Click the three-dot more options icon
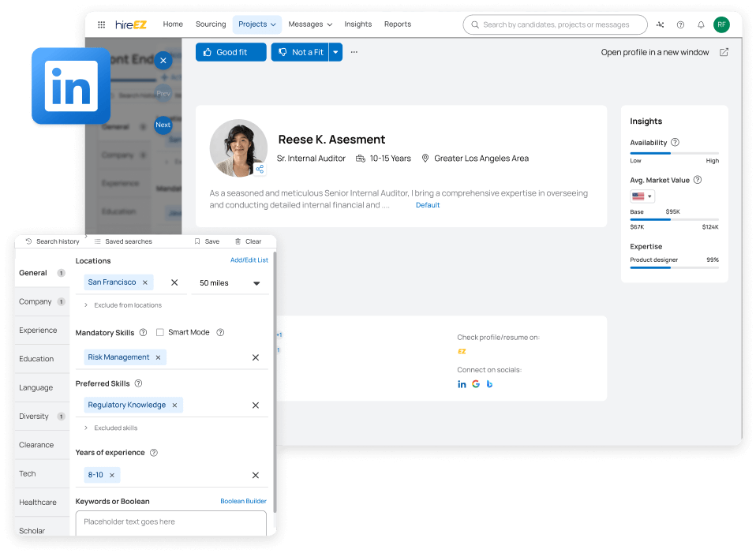Viewport: 756px width, 553px height. [354, 52]
